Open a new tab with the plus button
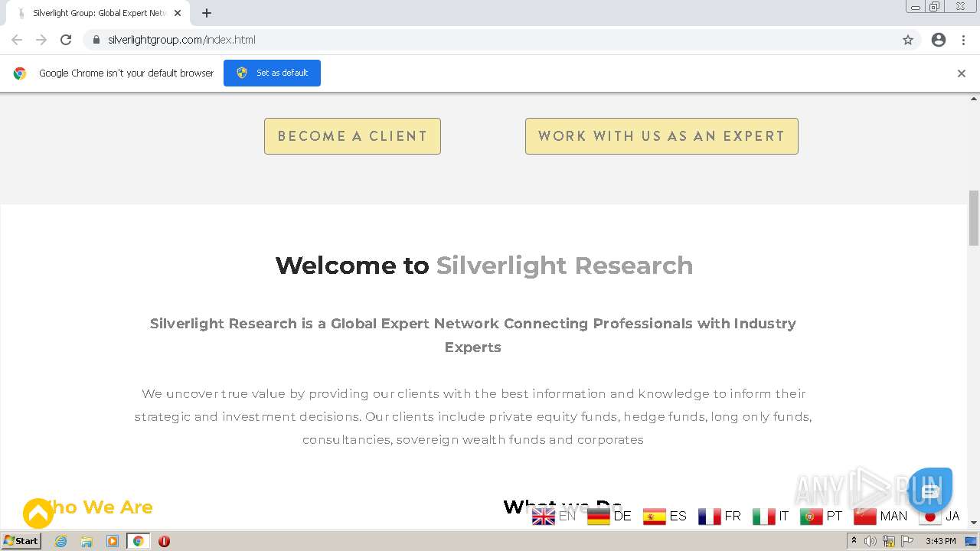The height and width of the screenshot is (551, 980). coord(207,13)
